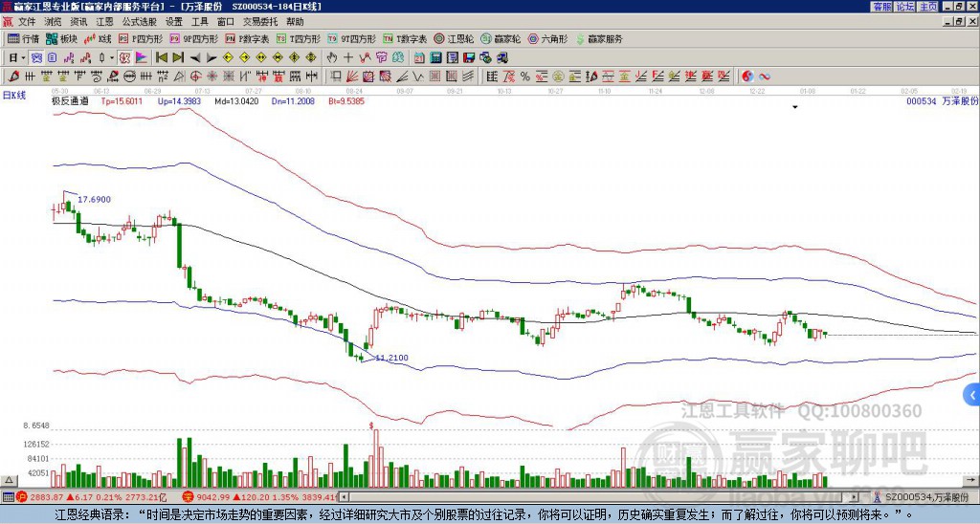The image size is (980, 524).
Task: Jump to first bar with green skip-back icon
Action: pos(161,58)
